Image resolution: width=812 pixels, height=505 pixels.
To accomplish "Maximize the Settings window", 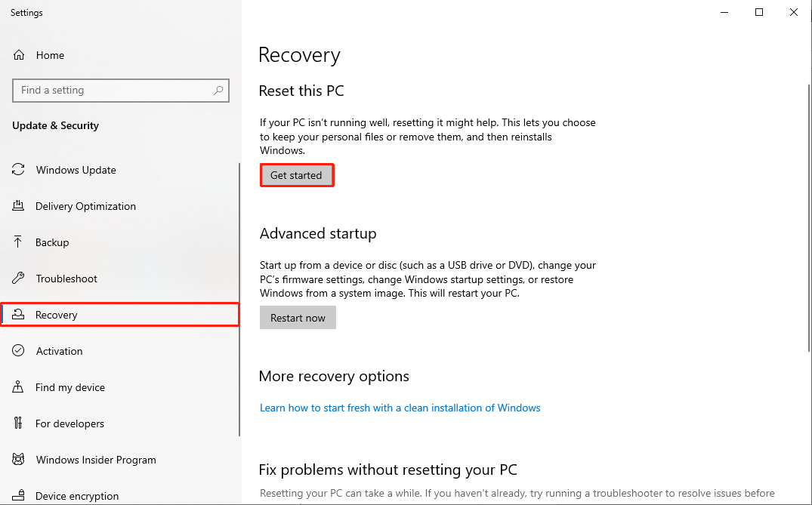I will [759, 12].
